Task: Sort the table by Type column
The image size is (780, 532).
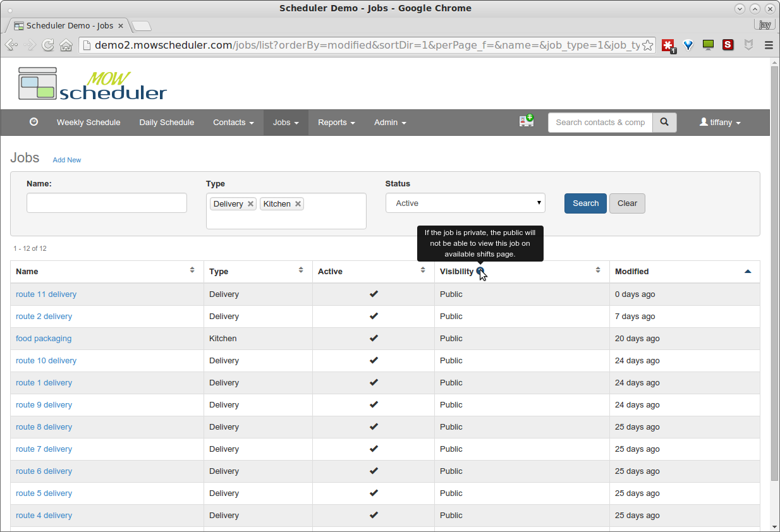Action: click(x=301, y=270)
